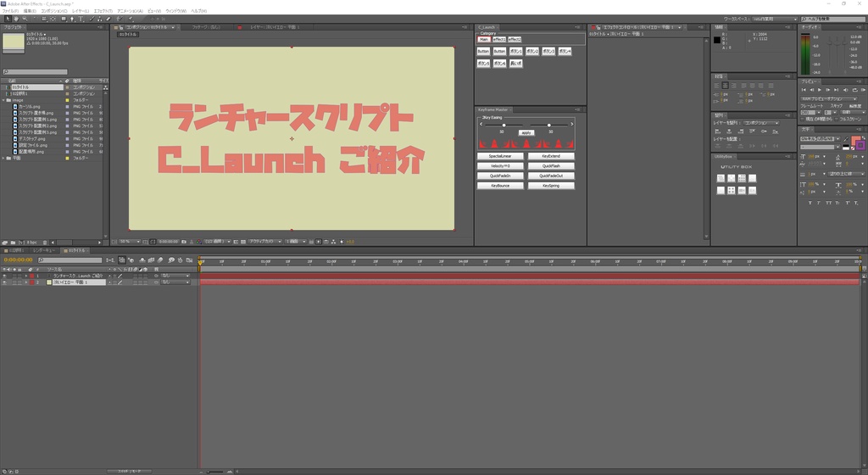
Task: Expand layer 2 properties twirl arrow
Action: pos(26,282)
